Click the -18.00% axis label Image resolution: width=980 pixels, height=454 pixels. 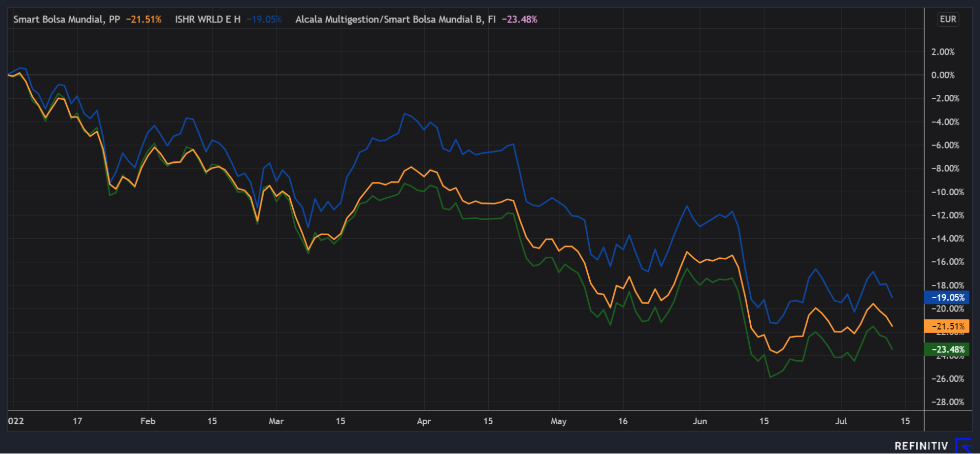(x=947, y=285)
